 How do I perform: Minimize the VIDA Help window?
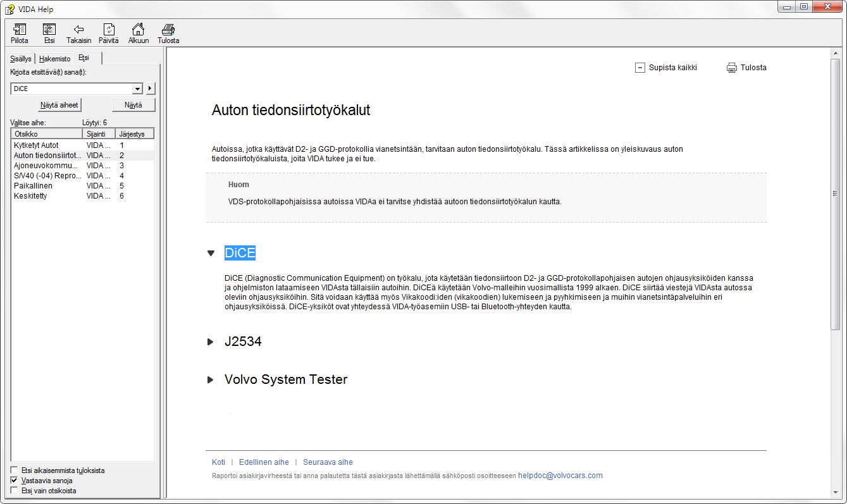[x=787, y=6]
